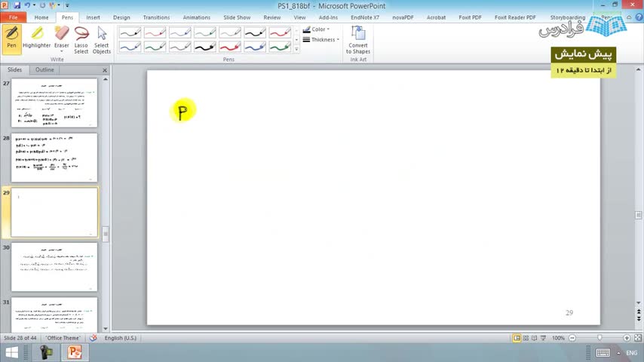Select slide 27 thumbnail
This screenshot has height=362, width=644.
tap(54, 103)
